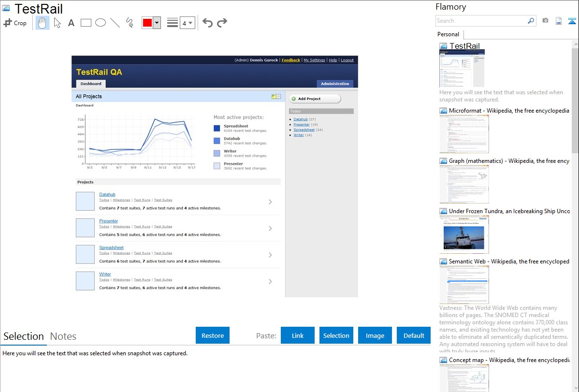
Task: Switch to the Selection tab
Action: point(24,336)
